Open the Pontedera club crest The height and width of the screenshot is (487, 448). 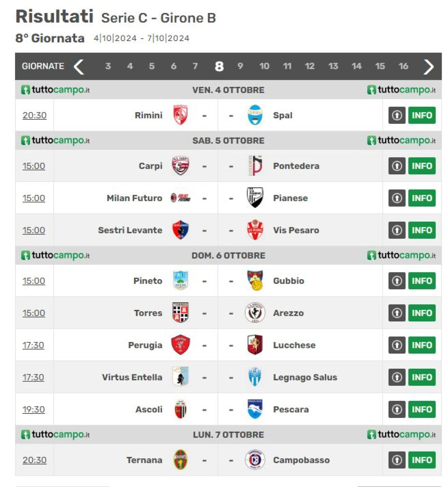tap(255, 166)
